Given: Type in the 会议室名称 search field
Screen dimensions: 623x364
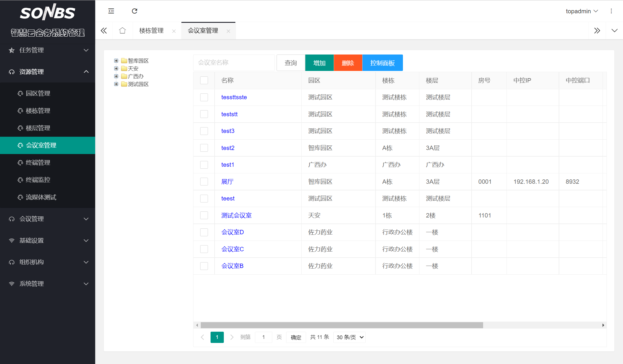Looking at the screenshot, I should coord(234,63).
